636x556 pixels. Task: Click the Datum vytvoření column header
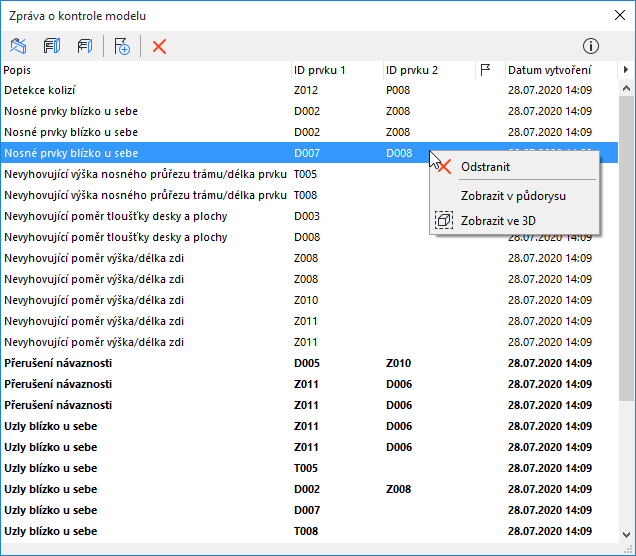(x=561, y=70)
